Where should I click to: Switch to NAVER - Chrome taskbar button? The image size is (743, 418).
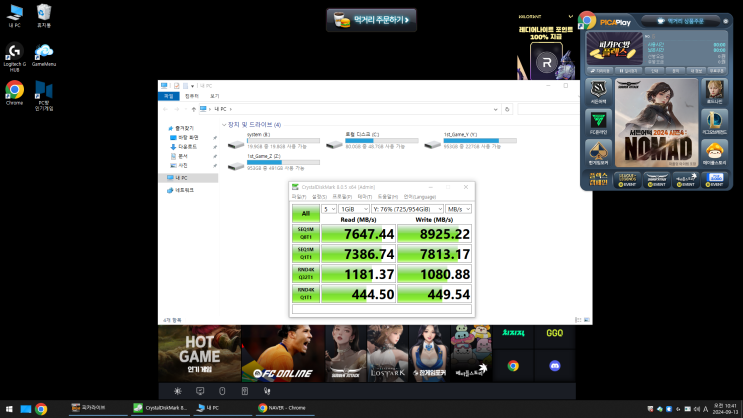coord(283,408)
